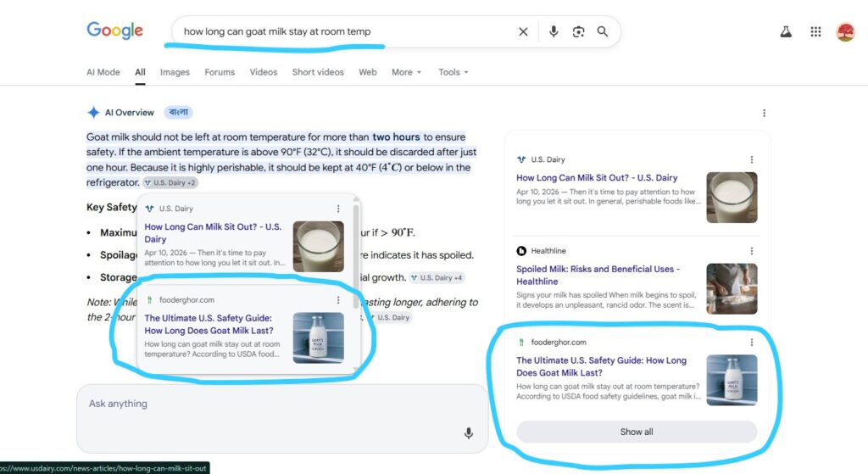Open the Google apps grid
The image size is (868, 474).
click(815, 31)
